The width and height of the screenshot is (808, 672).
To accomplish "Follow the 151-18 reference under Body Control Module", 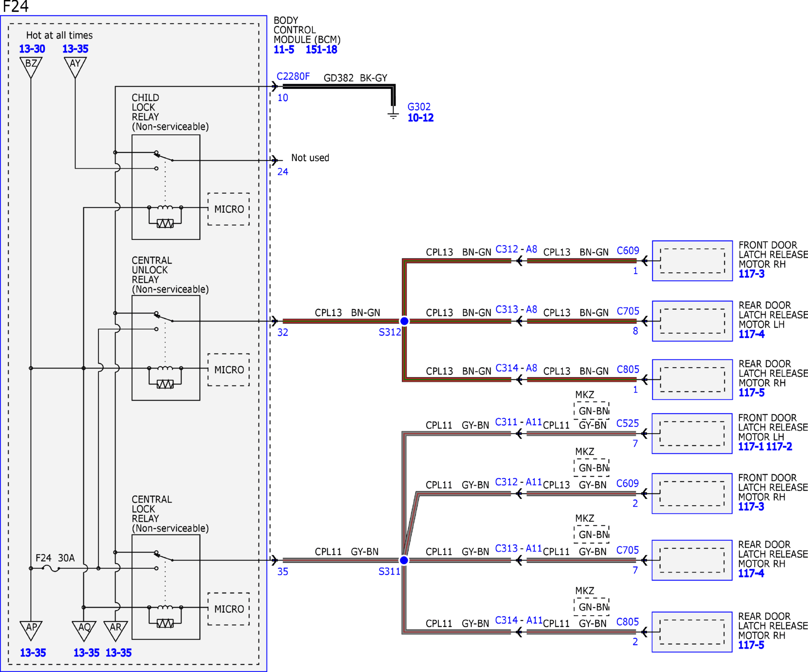I will point(321,50).
